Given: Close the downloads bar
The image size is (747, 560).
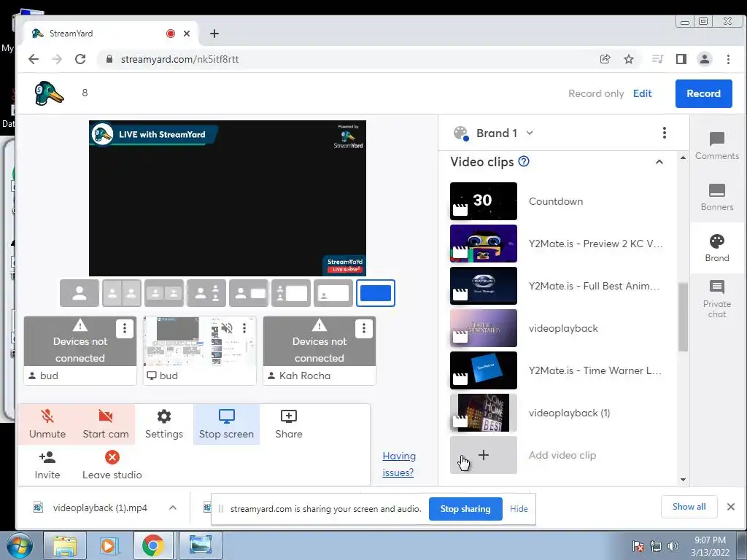Looking at the screenshot, I should coord(731,507).
